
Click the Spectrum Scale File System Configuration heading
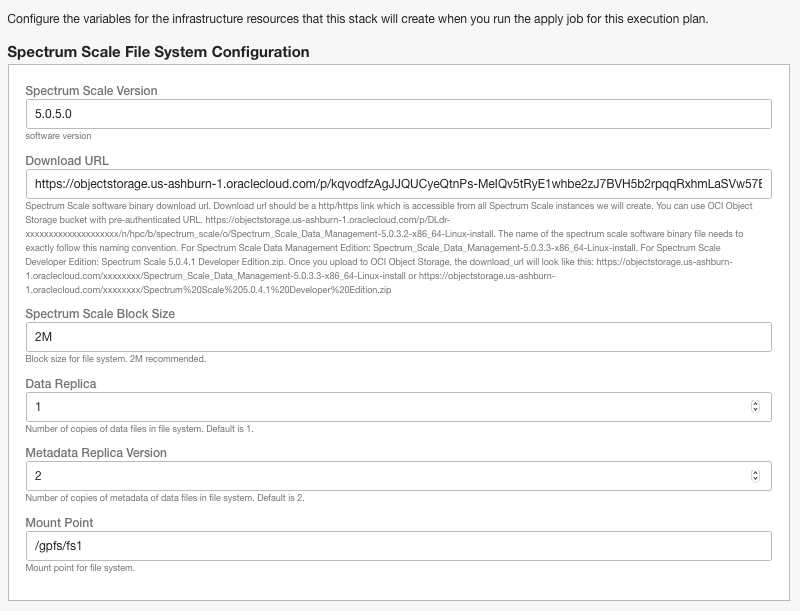(158, 52)
